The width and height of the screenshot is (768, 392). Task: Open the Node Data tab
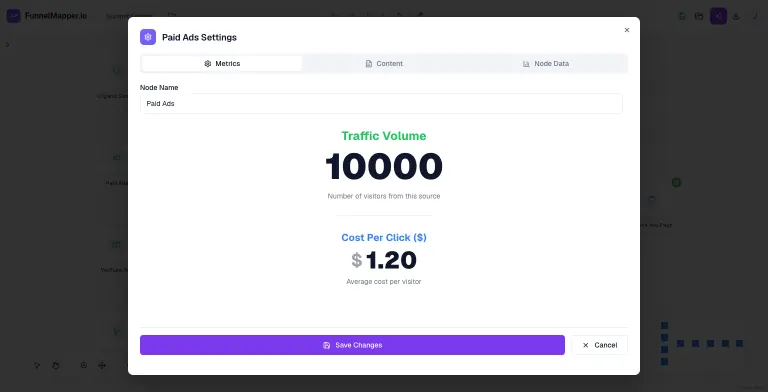pyautogui.click(x=546, y=64)
